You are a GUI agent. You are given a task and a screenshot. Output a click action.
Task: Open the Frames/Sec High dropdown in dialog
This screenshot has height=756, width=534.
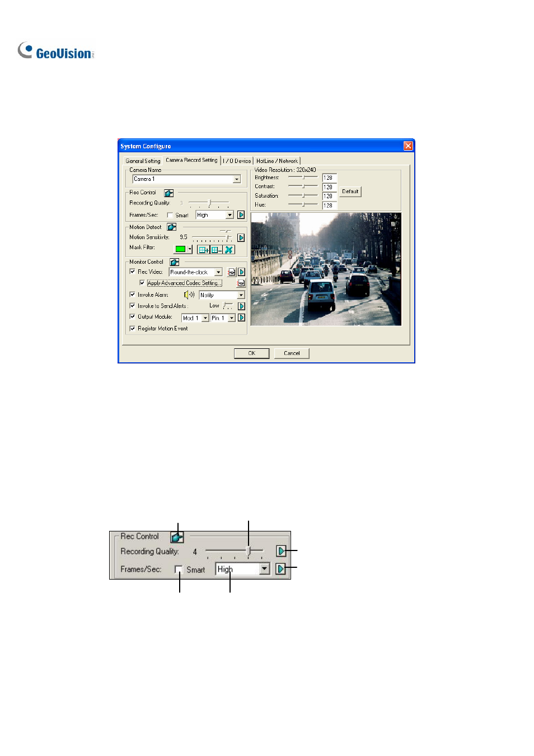(229, 215)
